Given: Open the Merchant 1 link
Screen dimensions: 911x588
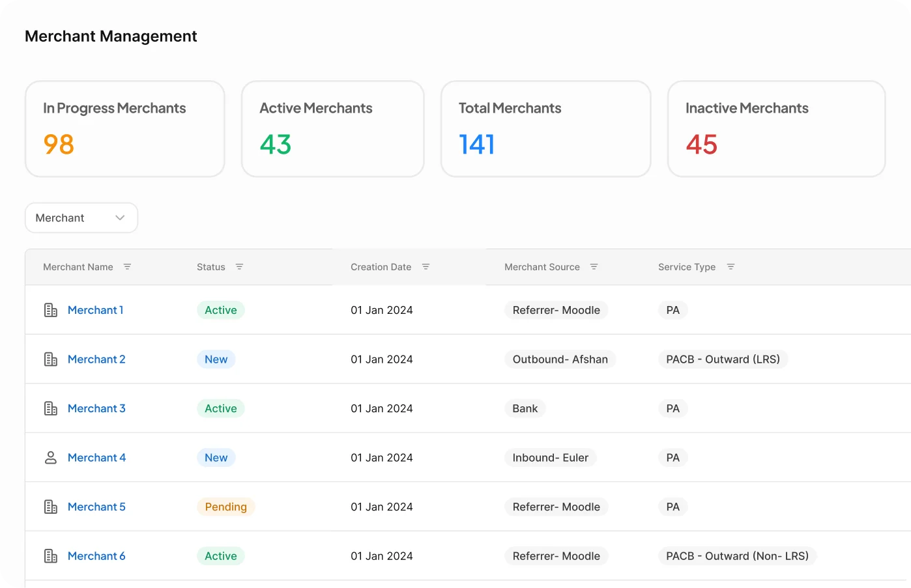Looking at the screenshot, I should coord(96,310).
